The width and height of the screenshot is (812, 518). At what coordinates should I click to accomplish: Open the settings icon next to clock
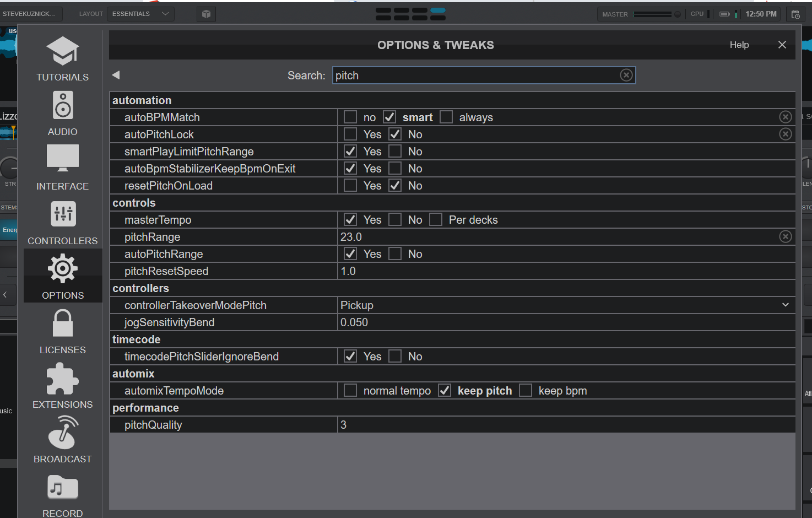point(795,14)
